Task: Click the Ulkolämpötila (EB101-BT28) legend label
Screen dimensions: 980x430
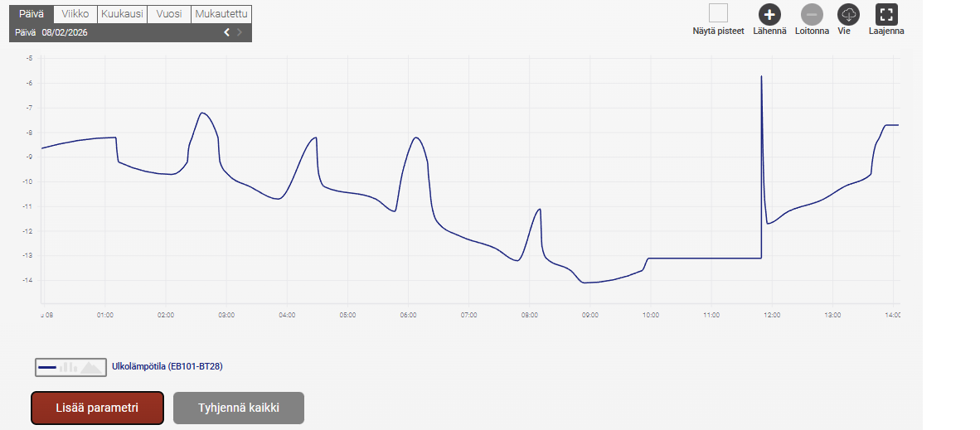Action: pyautogui.click(x=167, y=365)
